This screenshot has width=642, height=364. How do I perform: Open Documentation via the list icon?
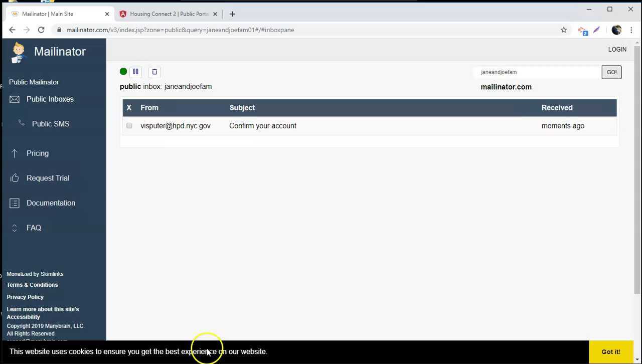14,203
